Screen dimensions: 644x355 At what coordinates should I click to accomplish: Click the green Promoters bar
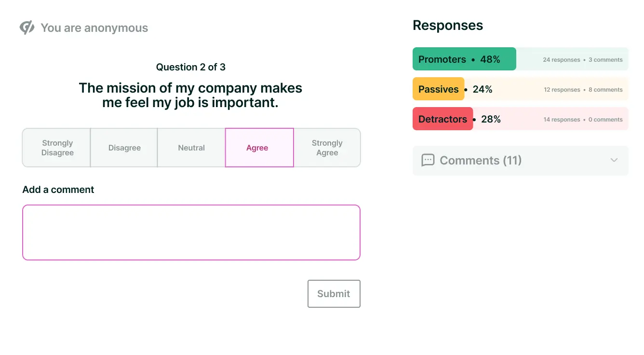[464, 59]
